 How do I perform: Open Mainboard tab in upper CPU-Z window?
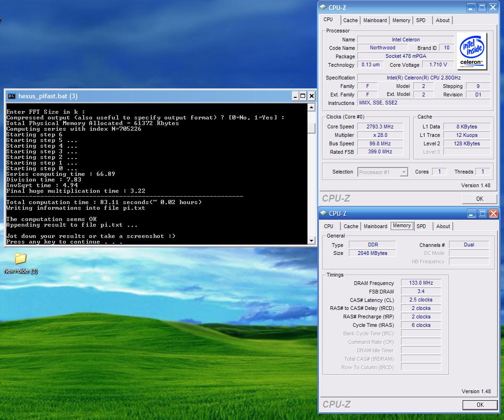point(375,20)
